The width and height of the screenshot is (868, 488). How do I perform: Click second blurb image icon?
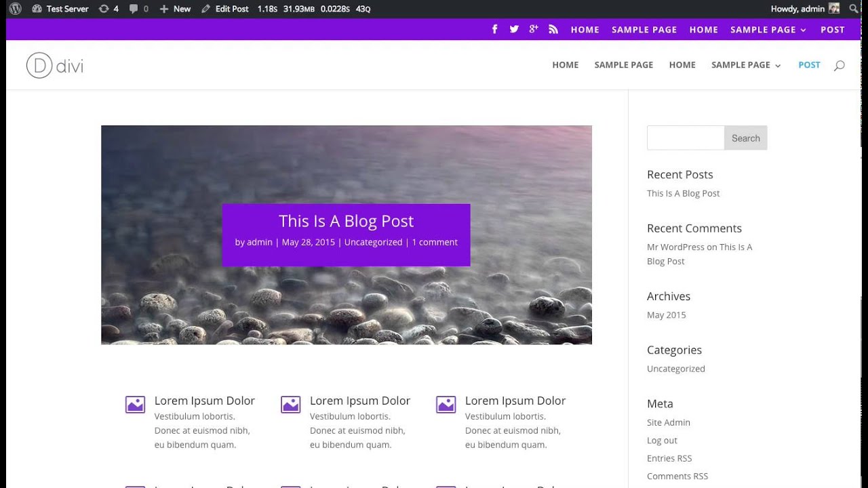point(291,405)
